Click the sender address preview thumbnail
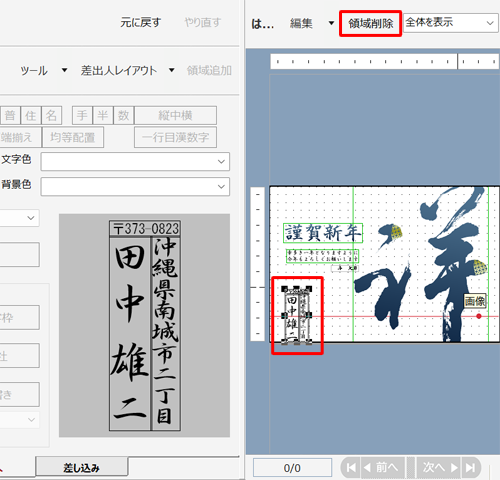Screen dimensions: 500x480 click(145, 325)
